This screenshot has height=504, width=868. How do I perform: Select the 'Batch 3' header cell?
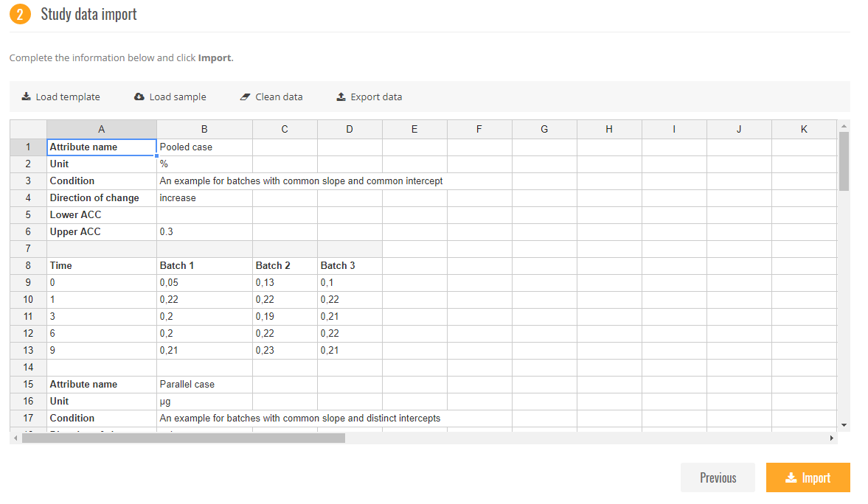[x=350, y=265]
